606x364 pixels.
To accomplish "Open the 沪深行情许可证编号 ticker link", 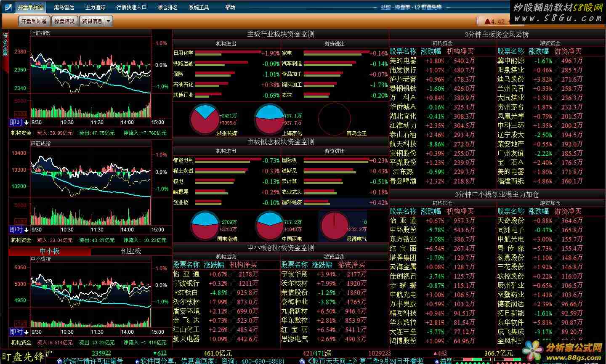I will pyautogui.click(x=93, y=361).
